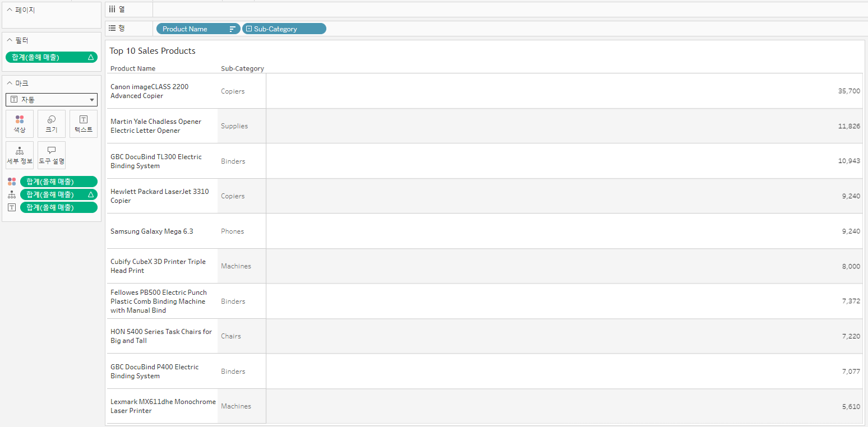Click the sales value 11,826

tap(849, 126)
